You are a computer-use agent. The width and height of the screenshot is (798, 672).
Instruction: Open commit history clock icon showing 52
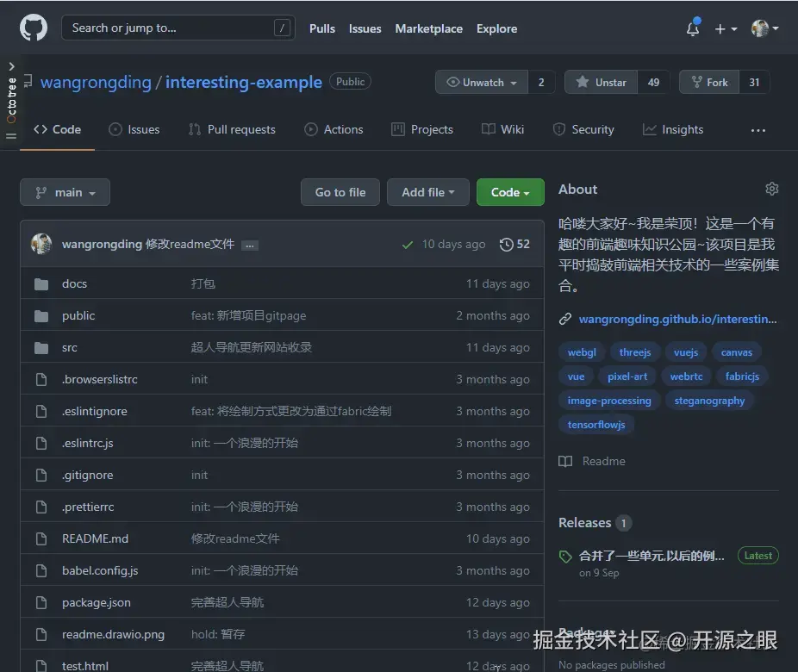(514, 244)
